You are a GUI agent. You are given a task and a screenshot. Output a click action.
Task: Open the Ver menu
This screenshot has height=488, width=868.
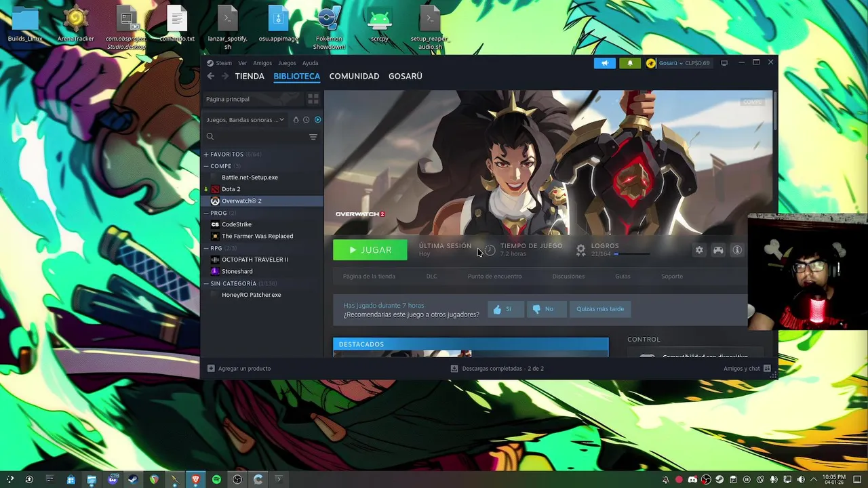tap(242, 63)
